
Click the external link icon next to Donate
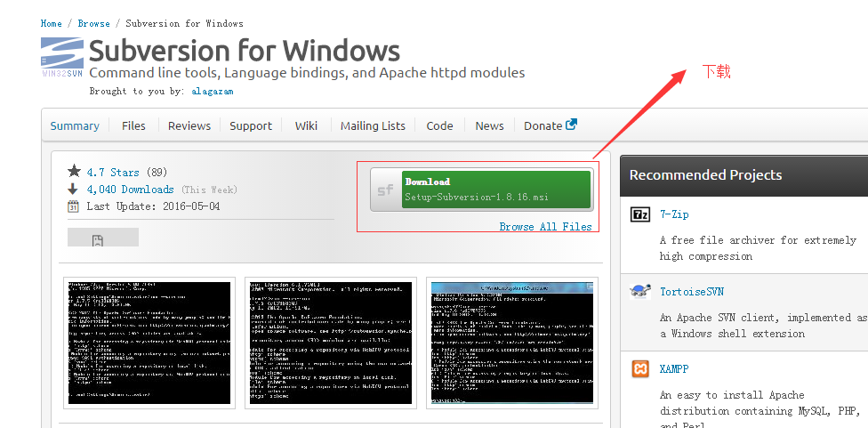tap(571, 125)
